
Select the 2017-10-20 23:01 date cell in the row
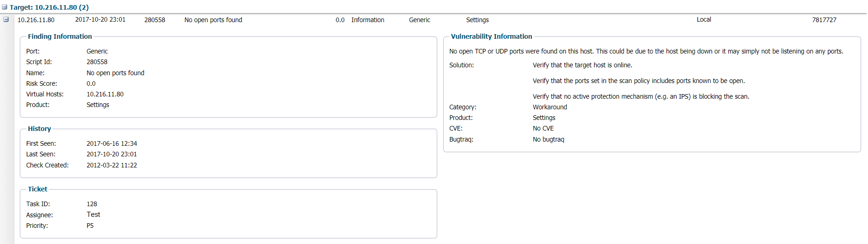tap(100, 20)
